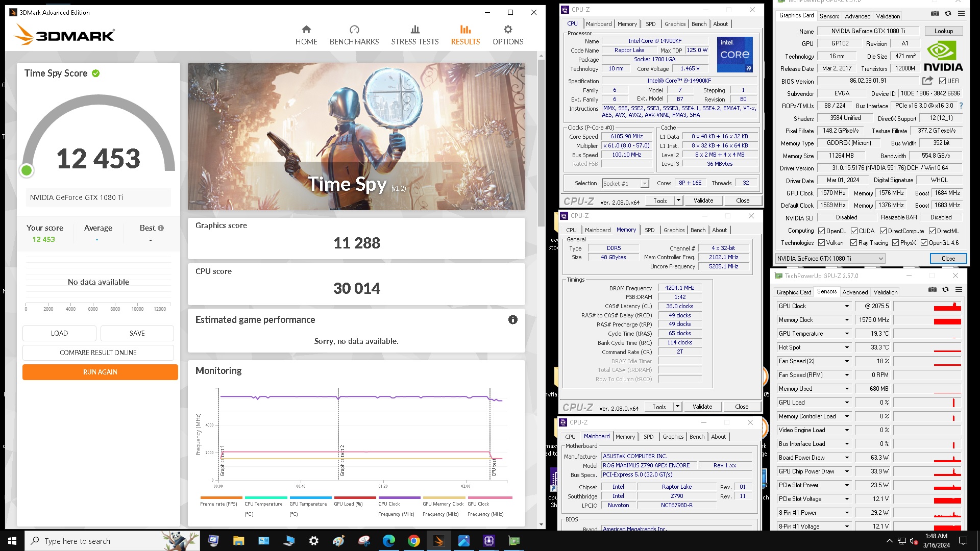
Task: Click the info icon beside Best
Action: click(x=161, y=228)
